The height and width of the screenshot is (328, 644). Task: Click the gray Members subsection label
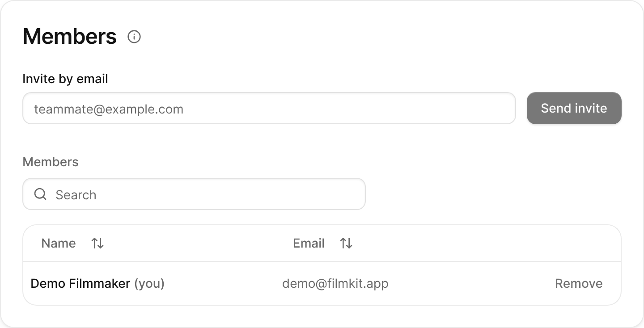(x=51, y=162)
